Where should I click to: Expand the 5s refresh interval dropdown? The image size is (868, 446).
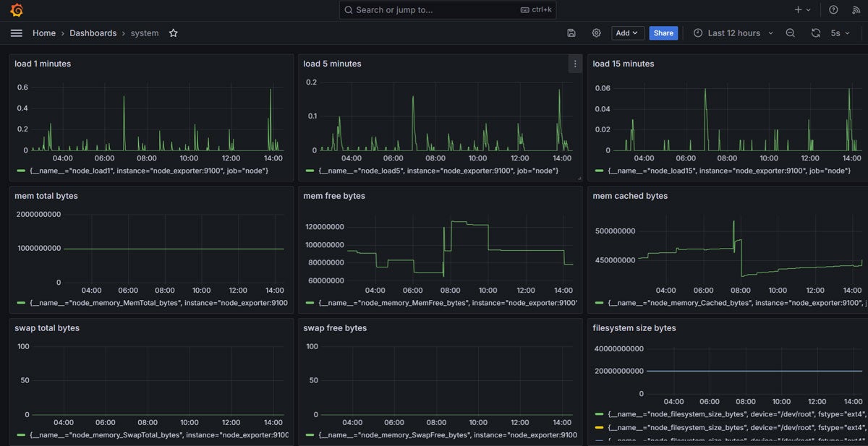click(840, 33)
